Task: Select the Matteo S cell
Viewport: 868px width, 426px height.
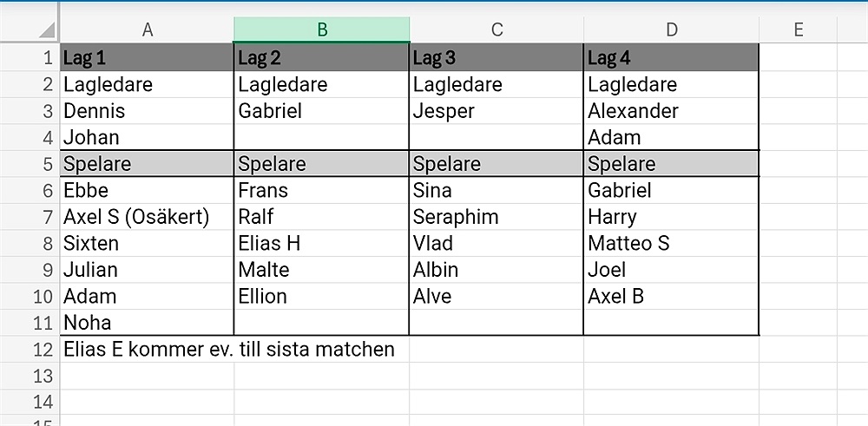Action: pyautogui.click(x=671, y=243)
